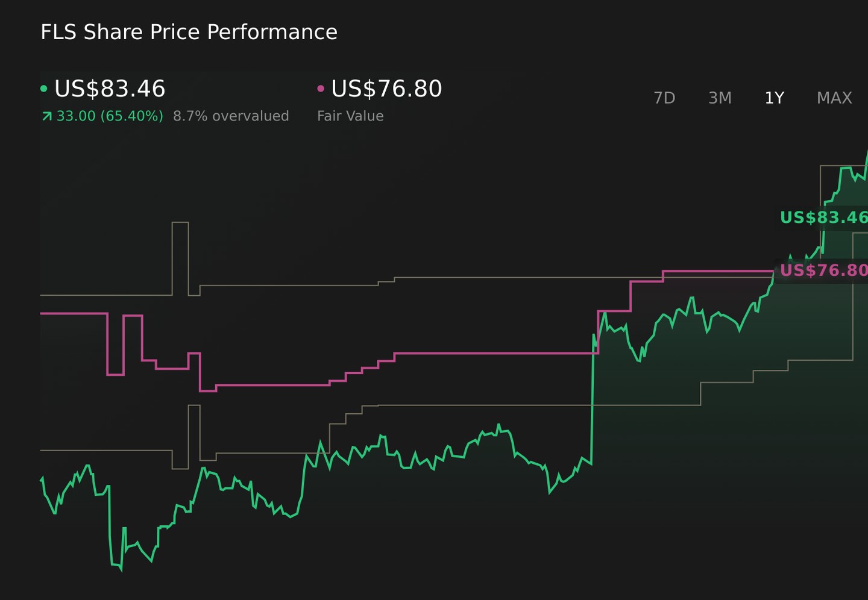The width and height of the screenshot is (868, 600).
Task: Click the Fair Value caption
Action: (350, 116)
